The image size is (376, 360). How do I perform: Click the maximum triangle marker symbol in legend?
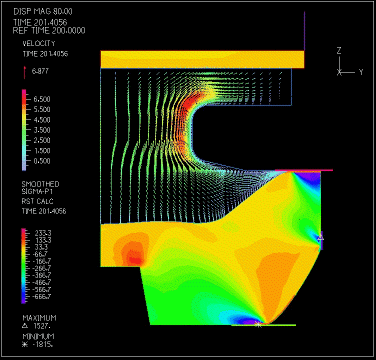pos(24,327)
